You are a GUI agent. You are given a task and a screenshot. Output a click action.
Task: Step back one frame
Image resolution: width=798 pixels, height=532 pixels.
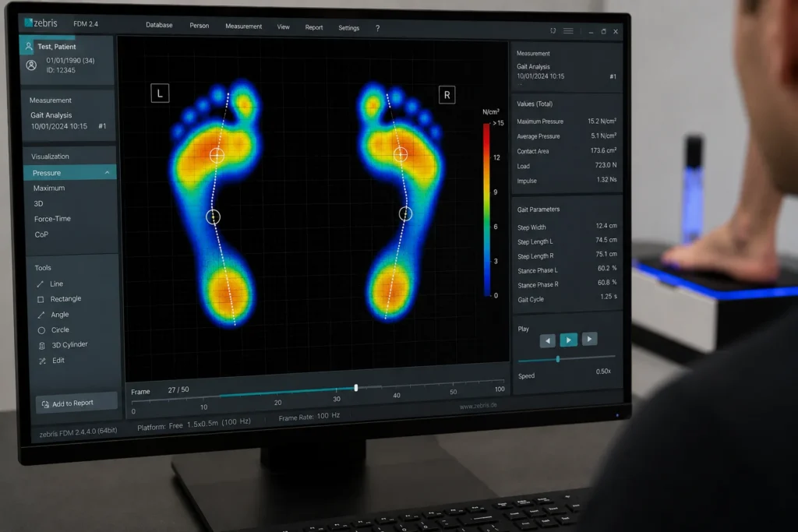547,340
